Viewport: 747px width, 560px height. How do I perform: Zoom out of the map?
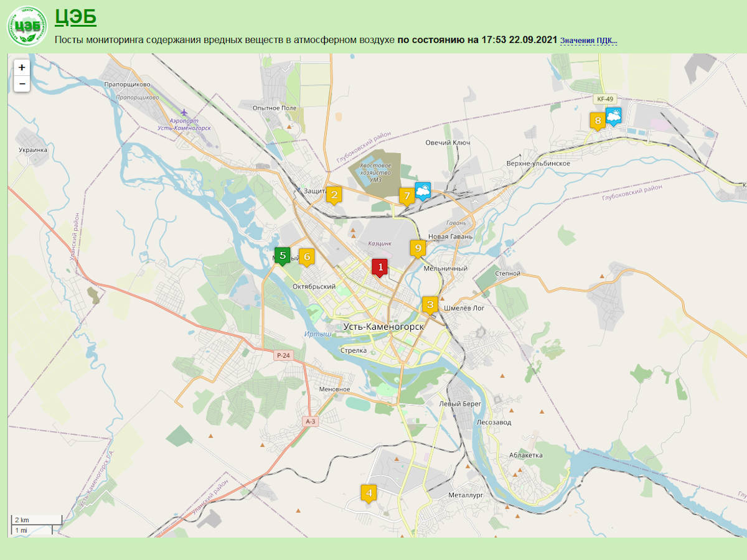pos(22,83)
